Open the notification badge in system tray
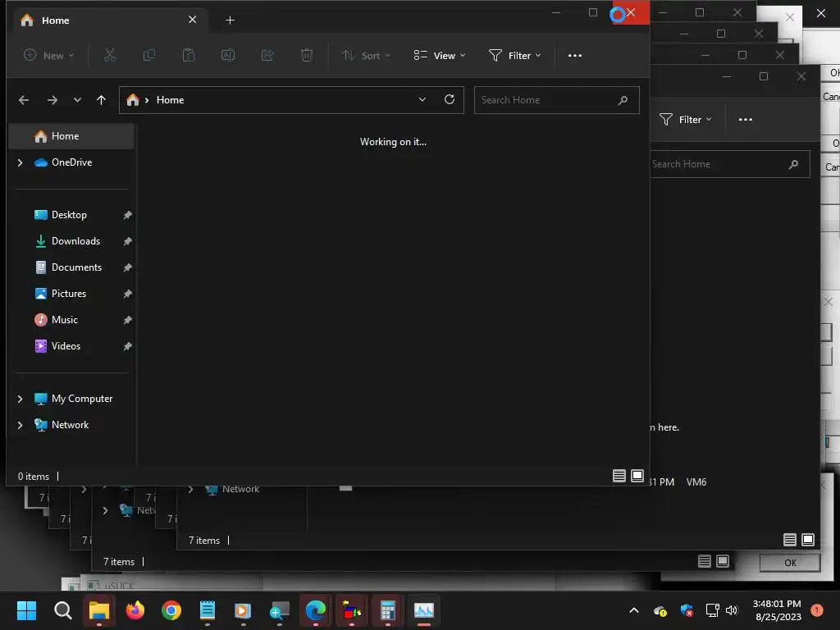 pos(817,610)
